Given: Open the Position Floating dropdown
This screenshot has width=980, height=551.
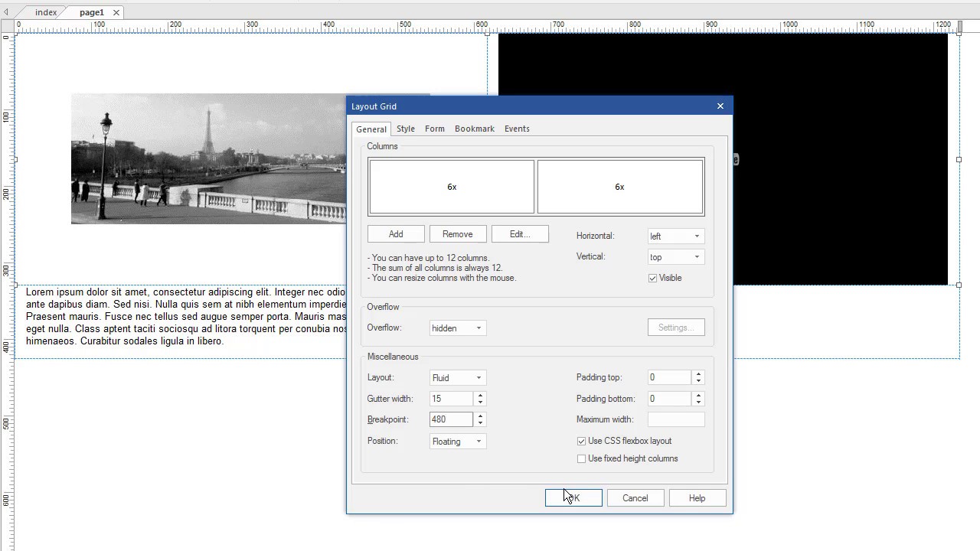Looking at the screenshot, I should click(457, 442).
